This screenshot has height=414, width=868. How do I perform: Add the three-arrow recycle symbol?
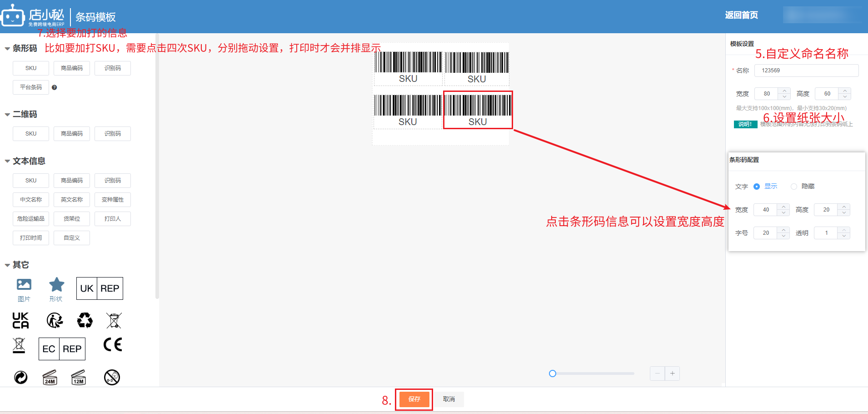pyautogui.click(x=85, y=320)
